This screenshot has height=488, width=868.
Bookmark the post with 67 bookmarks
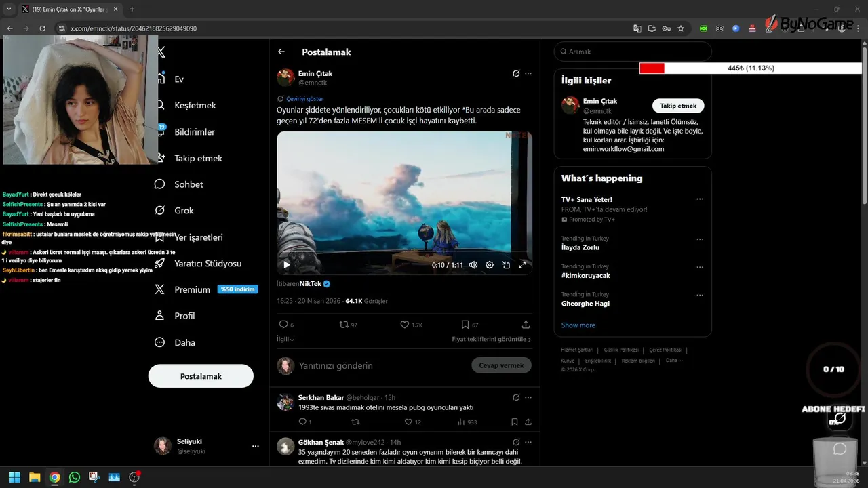coord(469,325)
